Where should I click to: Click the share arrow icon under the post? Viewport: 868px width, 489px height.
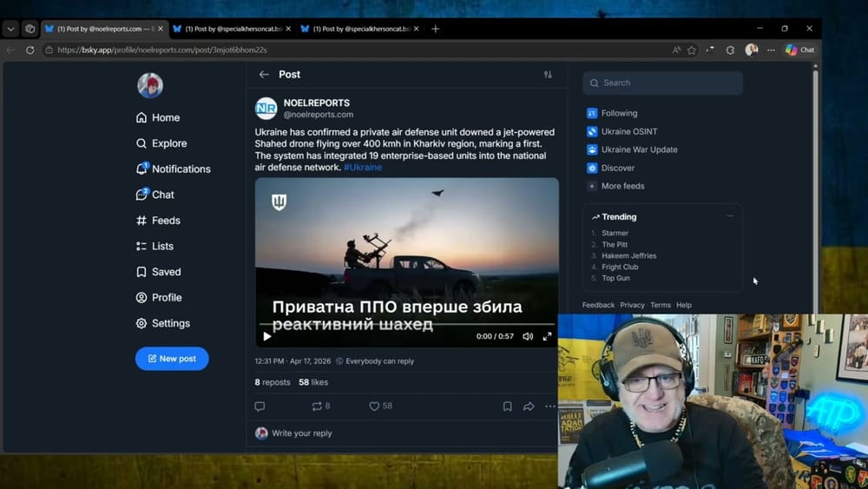[529, 406]
